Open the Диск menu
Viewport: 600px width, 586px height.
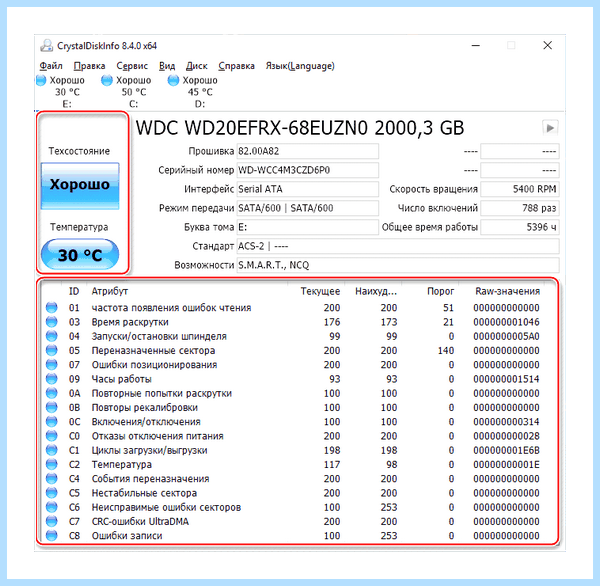(x=197, y=66)
